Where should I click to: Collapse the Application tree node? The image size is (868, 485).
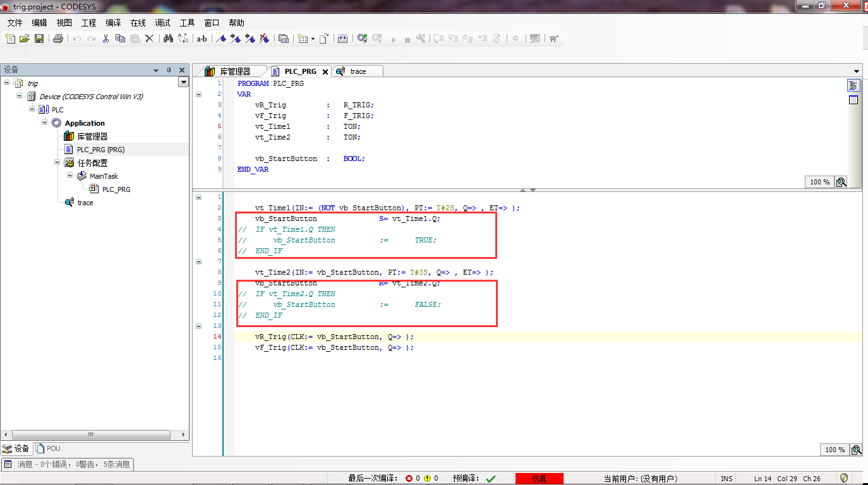tap(45, 123)
